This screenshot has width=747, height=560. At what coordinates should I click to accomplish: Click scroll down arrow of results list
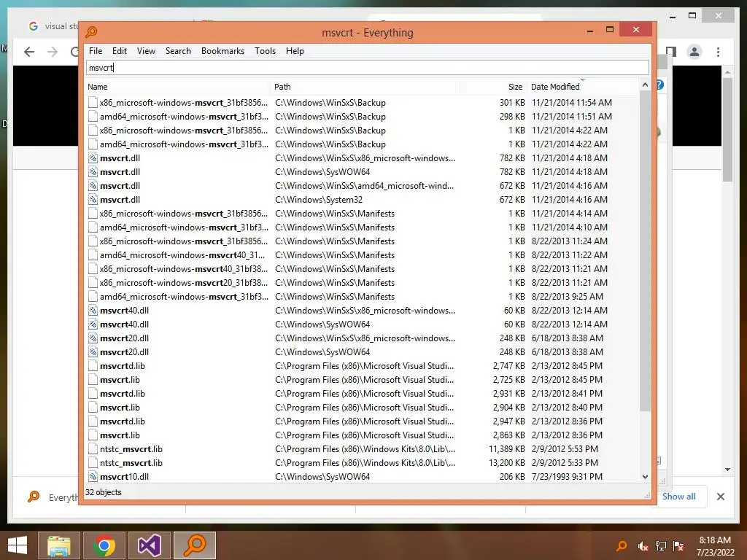(645, 477)
